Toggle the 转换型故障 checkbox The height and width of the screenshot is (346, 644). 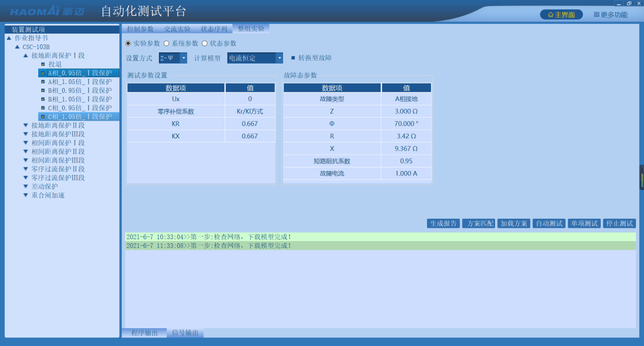(x=293, y=58)
